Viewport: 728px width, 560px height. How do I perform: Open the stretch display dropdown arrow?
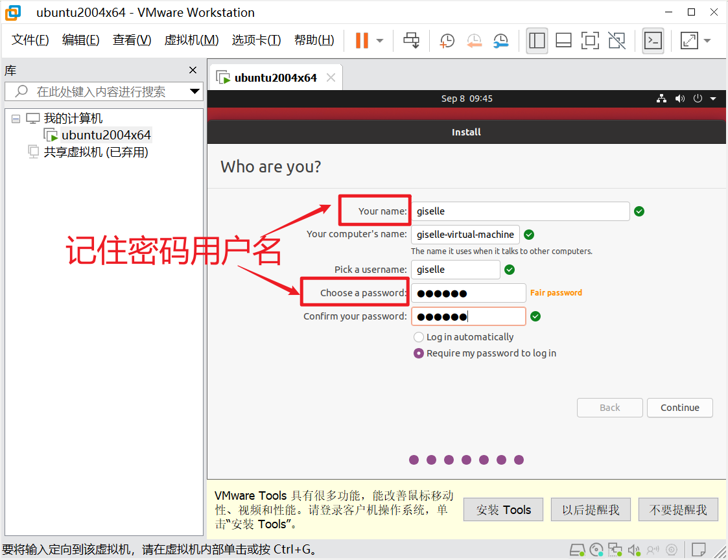(707, 40)
